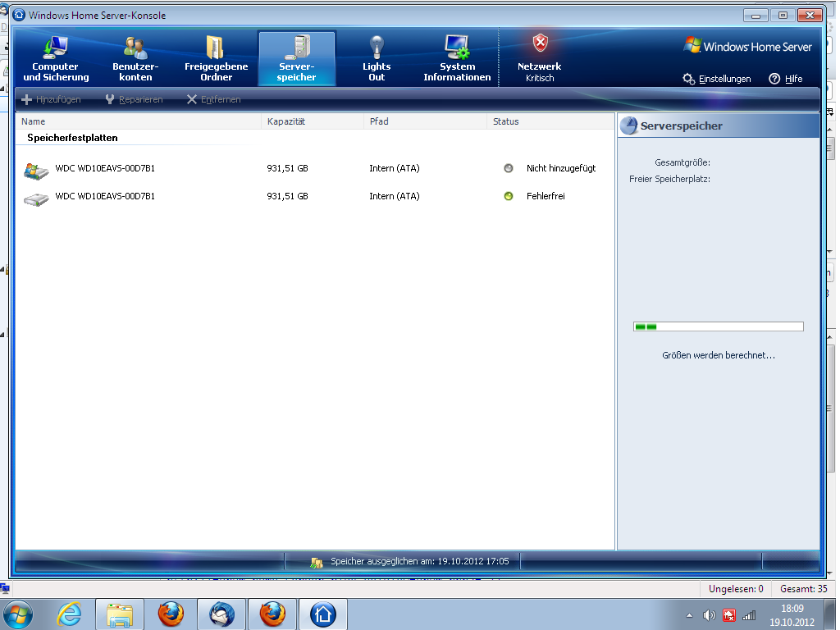Click Größen werden berechnet text
840x630 pixels.
click(x=718, y=355)
